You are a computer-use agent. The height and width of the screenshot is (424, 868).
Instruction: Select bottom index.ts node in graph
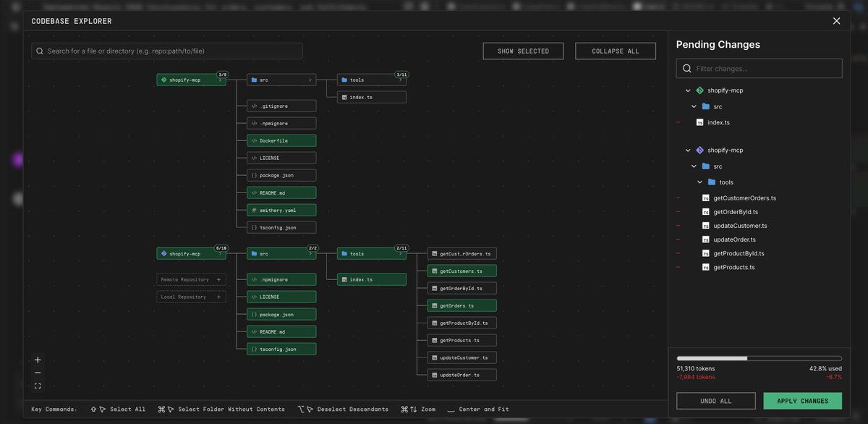pos(372,279)
